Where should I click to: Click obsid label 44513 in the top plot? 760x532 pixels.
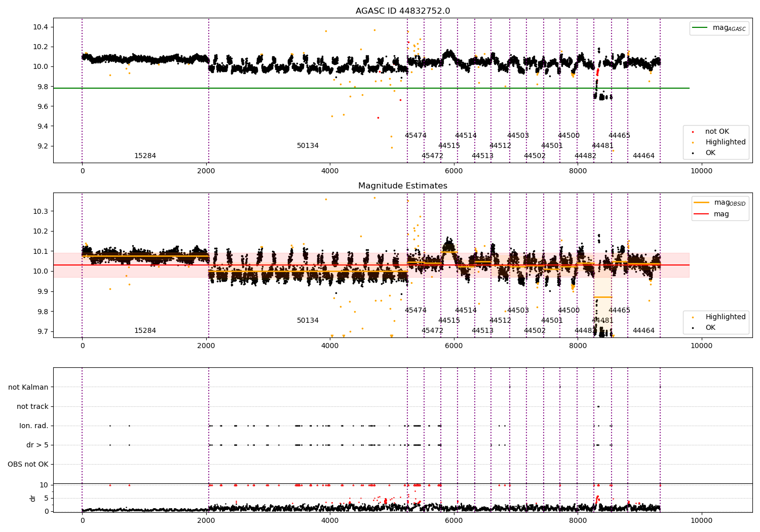pos(482,156)
